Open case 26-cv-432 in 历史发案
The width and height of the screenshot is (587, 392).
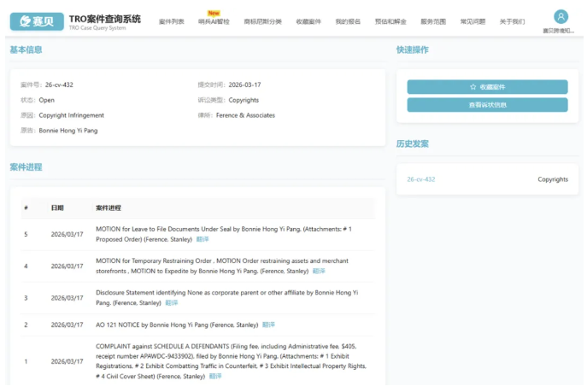420,179
